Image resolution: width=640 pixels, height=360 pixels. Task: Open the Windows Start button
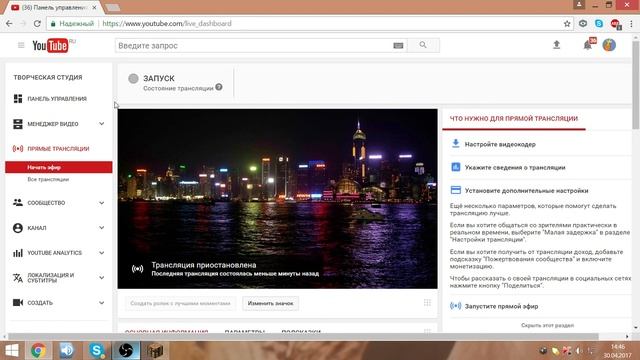tap(11, 350)
